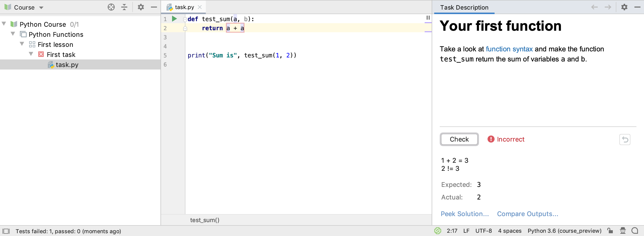
Task: Click the Check button
Action: pyautogui.click(x=459, y=139)
